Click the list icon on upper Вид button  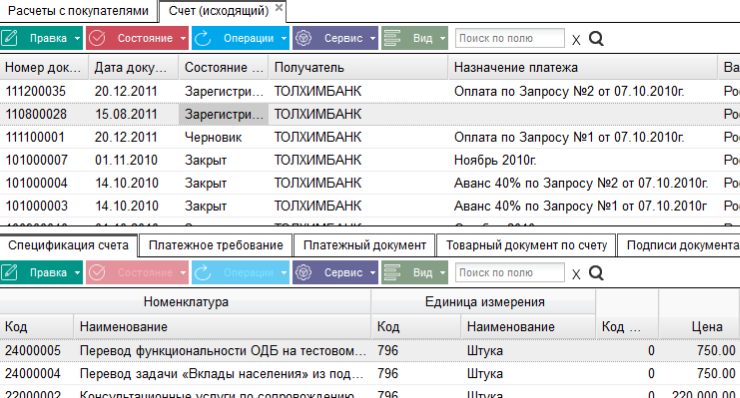392,38
